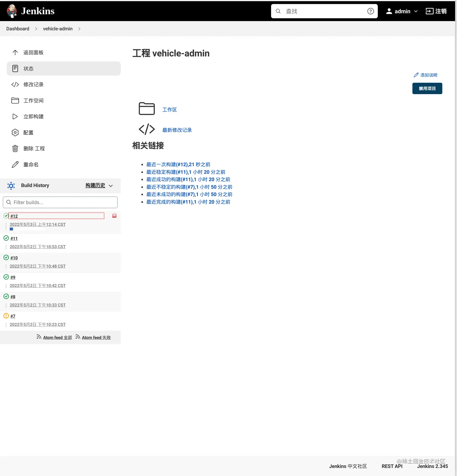Click the success status icon of build #10
The height and width of the screenshot is (476, 457).
[x=6, y=257]
